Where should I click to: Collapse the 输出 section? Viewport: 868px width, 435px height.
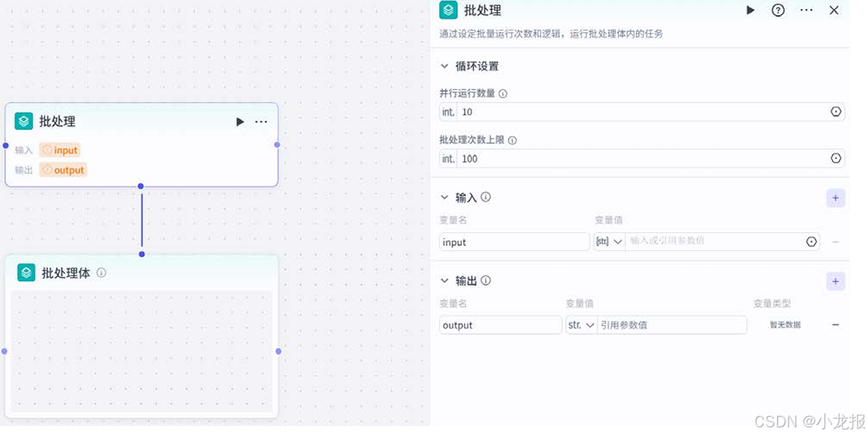(x=445, y=280)
